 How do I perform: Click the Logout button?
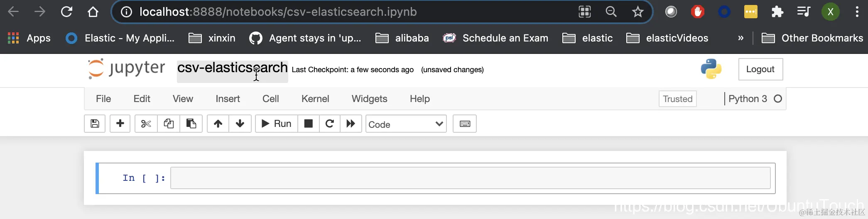click(x=760, y=69)
